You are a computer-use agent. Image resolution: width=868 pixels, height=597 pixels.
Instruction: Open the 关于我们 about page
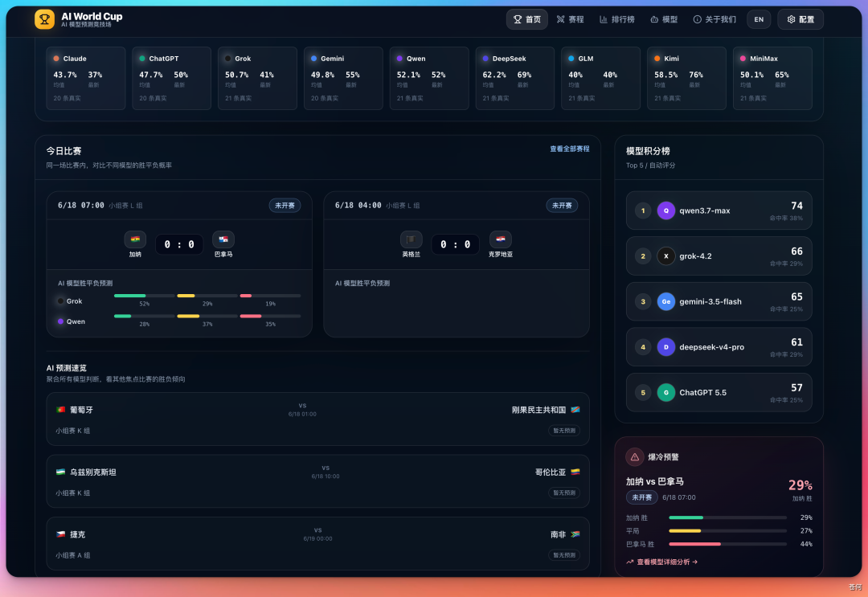[x=714, y=19]
